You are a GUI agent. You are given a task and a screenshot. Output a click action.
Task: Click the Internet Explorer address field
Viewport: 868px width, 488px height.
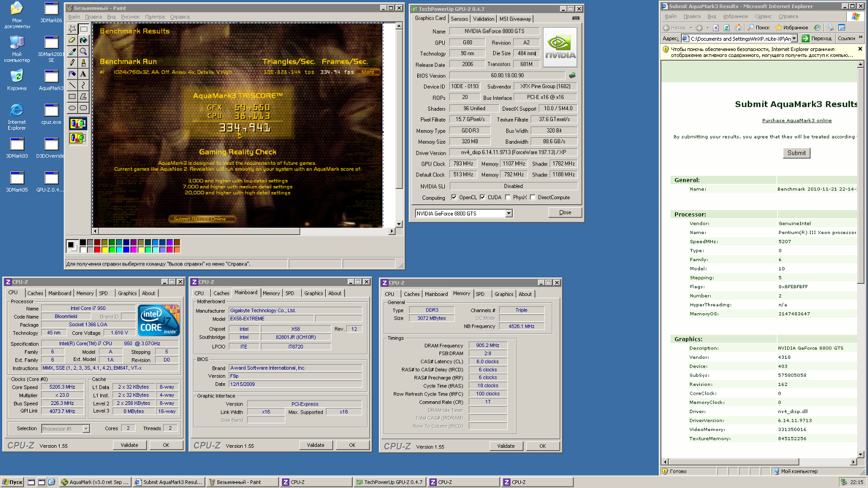(739, 39)
